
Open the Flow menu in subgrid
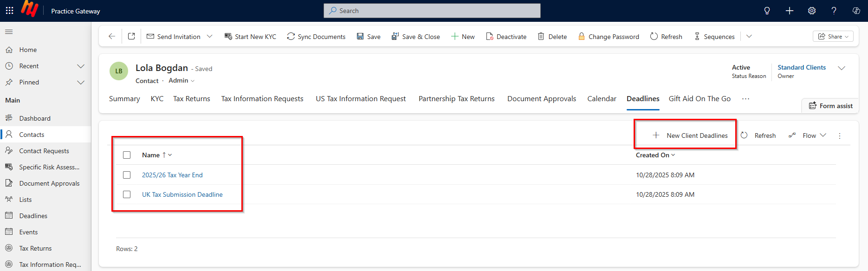(807, 135)
